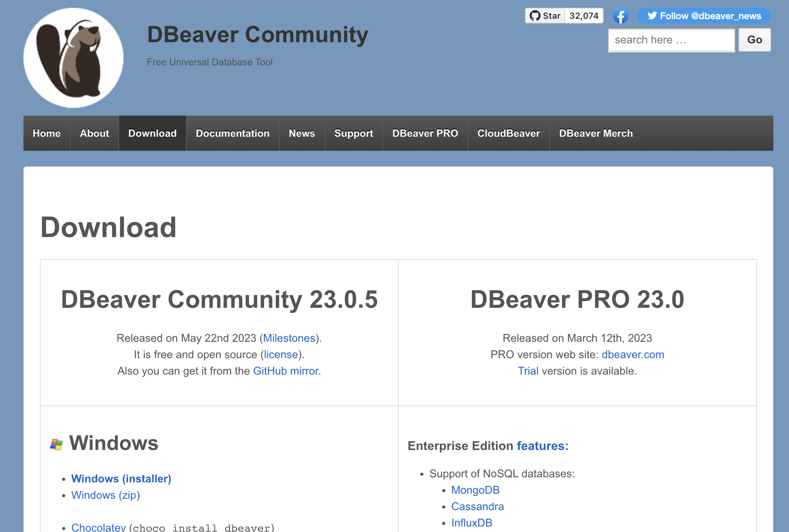The image size is (789, 532).
Task: Click the GitHub Star button
Action: [x=545, y=16]
